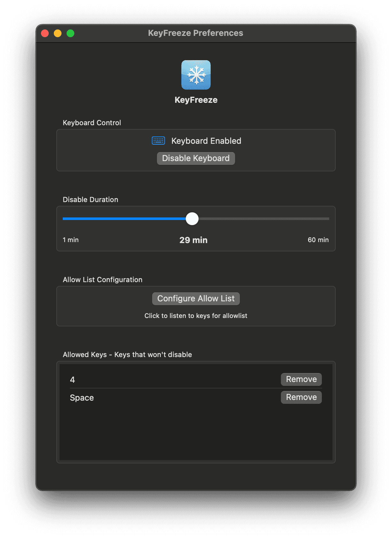
Task: Click the '60 min' maximum label
Action: tap(318, 240)
